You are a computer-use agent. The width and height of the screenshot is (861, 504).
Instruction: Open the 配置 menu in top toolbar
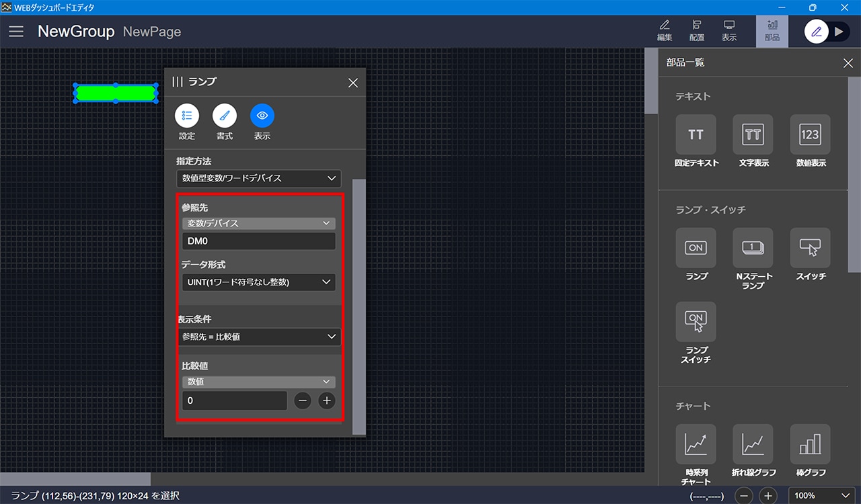[x=697, y=31]
